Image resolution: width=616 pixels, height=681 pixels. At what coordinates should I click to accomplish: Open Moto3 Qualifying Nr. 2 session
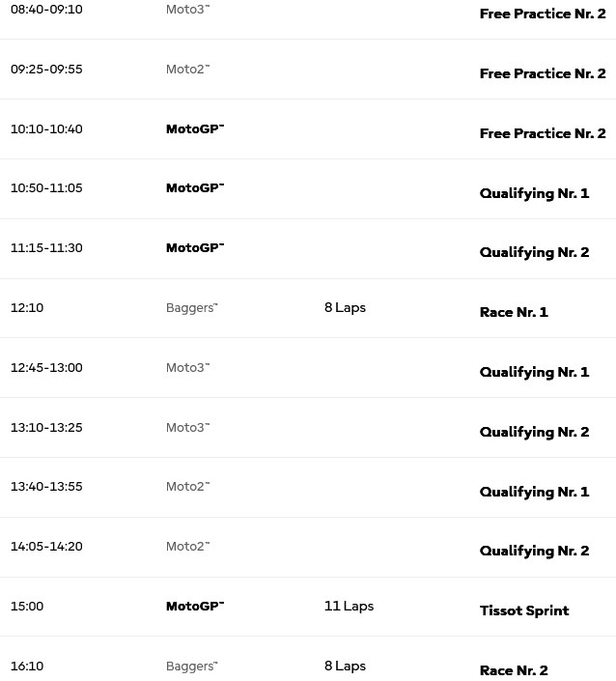(534, 432)
